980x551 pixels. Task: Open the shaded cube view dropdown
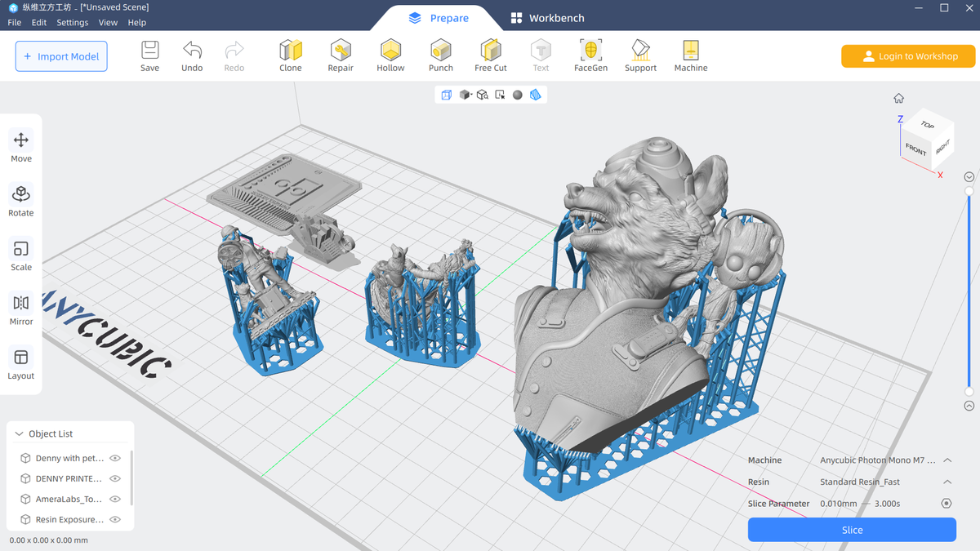pos(465,95)
